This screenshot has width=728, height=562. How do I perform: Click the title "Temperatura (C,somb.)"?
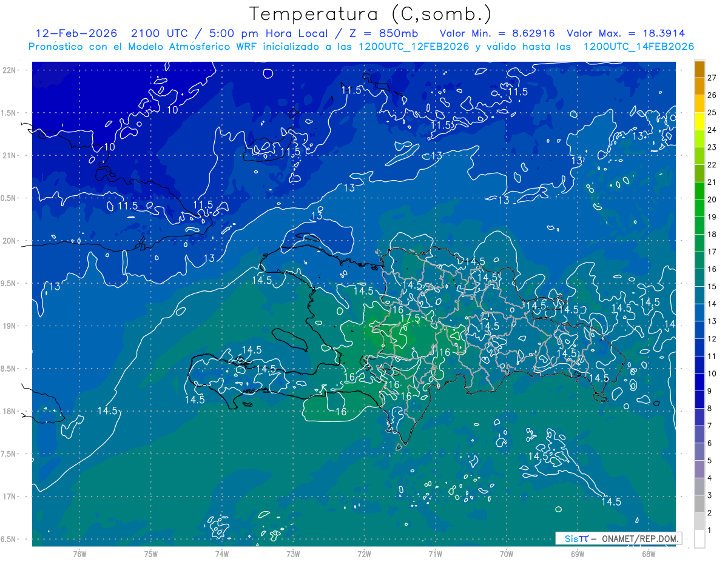(x=371, y=14)
